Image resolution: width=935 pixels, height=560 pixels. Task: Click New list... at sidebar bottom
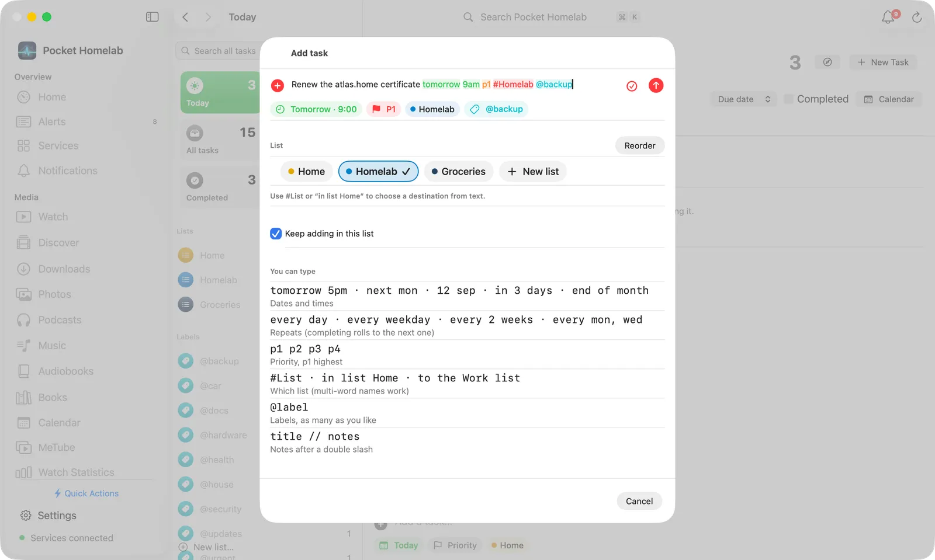(206, 547)
